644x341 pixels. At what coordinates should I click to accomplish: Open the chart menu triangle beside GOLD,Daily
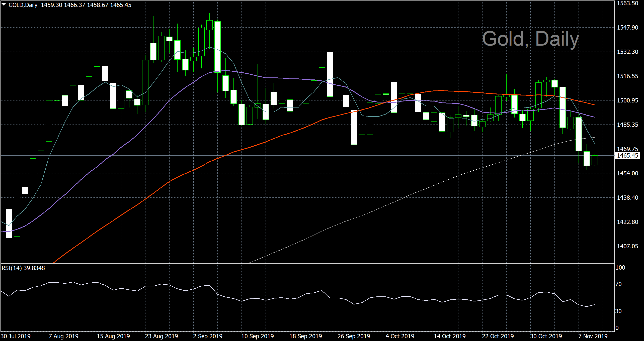point(4,5)
